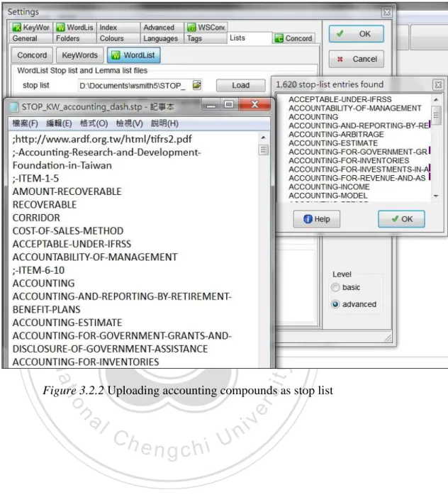Viewport: 448px width, 502px height.
Task: Click COST-OF-SALES-METHOD line in Notepad
Action: tap(68, 231)
